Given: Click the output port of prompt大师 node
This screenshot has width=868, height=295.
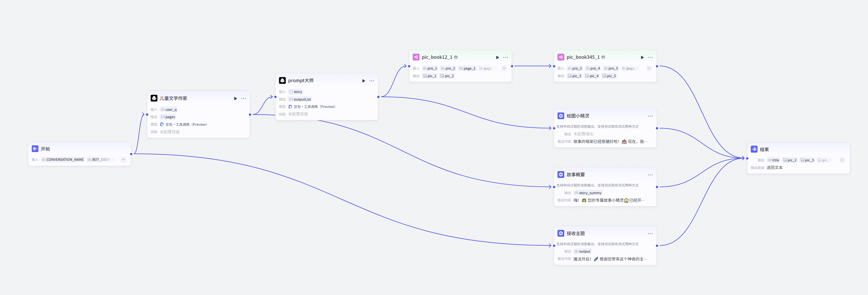Looking at the screenshot, I should click(x=378, y=97).
